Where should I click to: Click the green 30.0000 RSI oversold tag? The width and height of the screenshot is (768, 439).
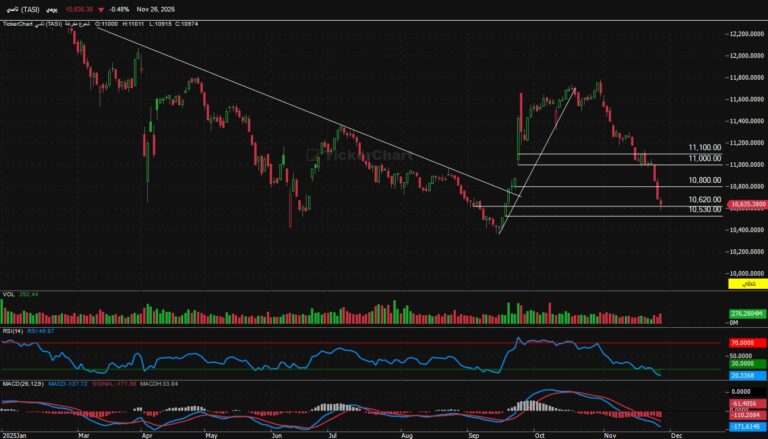coord(740,365)
